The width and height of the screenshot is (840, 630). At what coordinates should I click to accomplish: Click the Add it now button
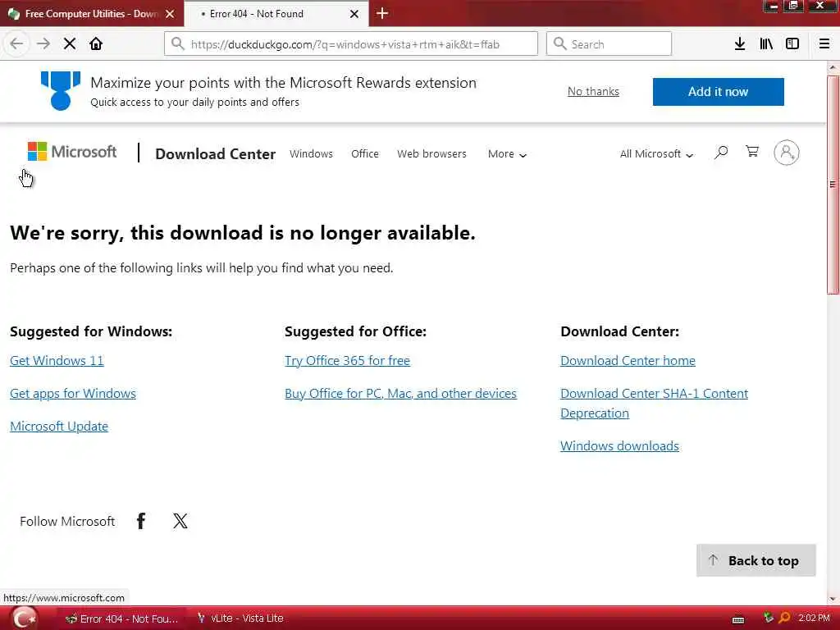point(718,92)
